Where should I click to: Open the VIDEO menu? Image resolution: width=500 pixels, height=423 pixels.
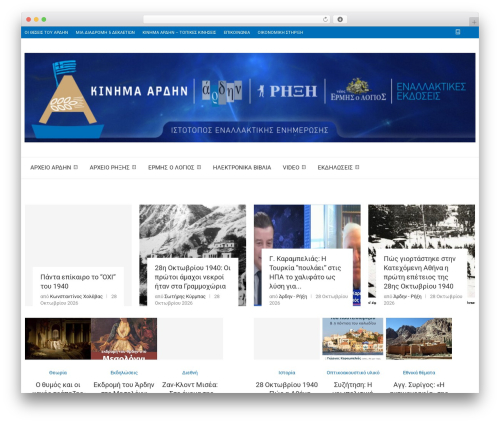291,167
